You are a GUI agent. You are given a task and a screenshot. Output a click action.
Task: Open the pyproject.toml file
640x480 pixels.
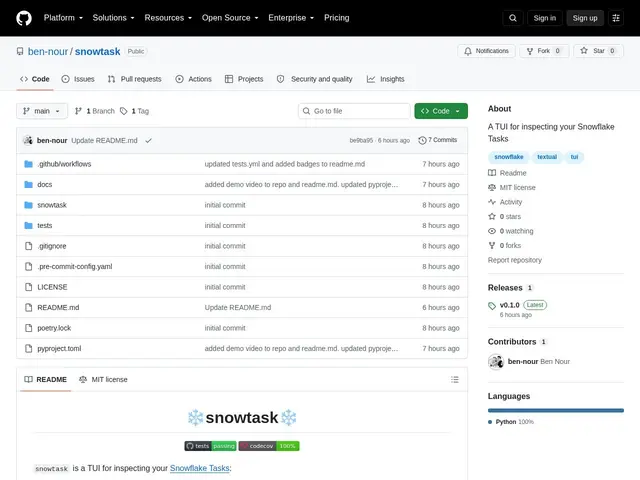(59, 349)
